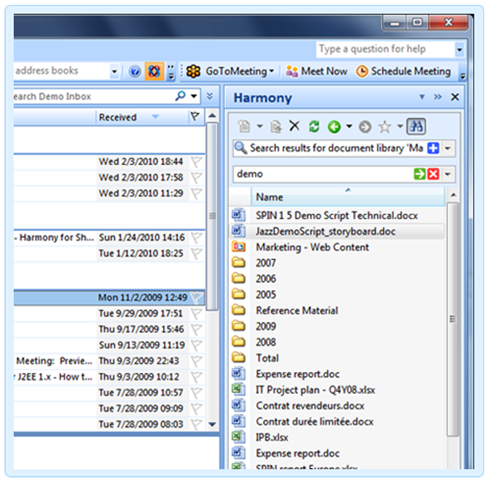
Task: Open Marketing - Web Content folder
Action: click(312, 247)
